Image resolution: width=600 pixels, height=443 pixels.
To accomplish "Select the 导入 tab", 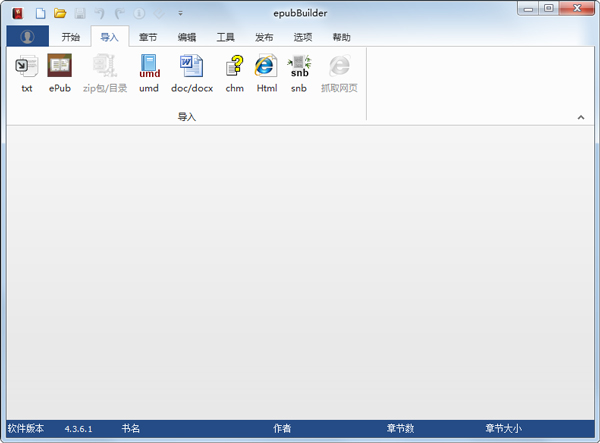I will tap(109, 37).
